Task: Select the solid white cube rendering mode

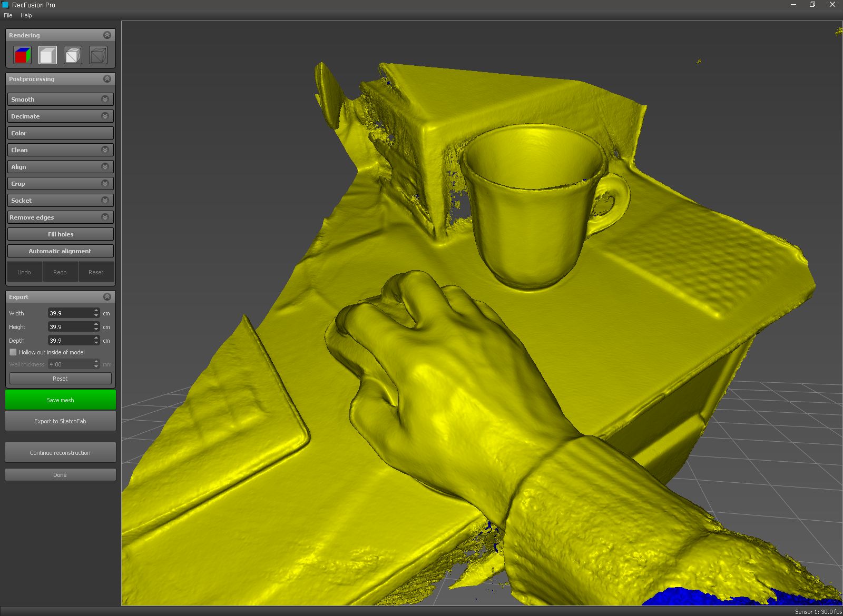Action: [x=47, y=55]
